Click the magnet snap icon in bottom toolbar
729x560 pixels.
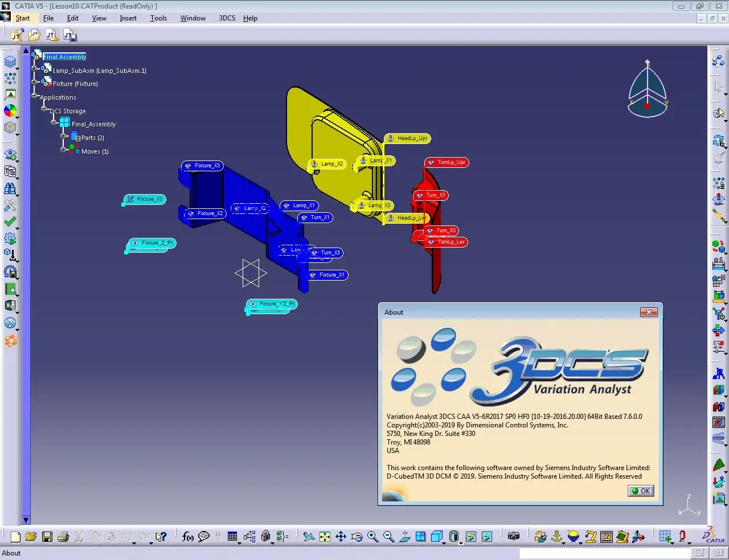[682, 537]
